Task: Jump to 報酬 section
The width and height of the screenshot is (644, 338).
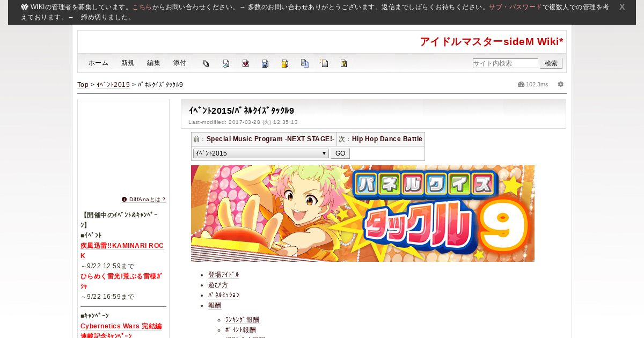Action: click(x=215, y=305)
